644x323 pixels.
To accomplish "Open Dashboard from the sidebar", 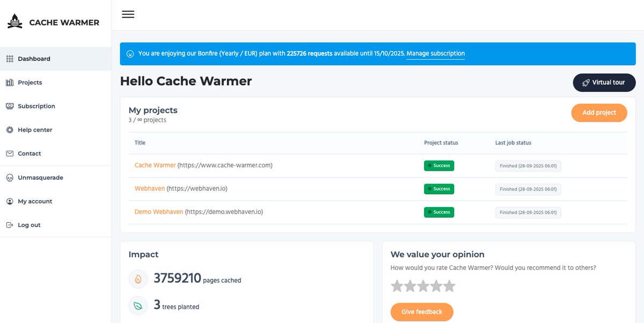I will tap(56, 59).
